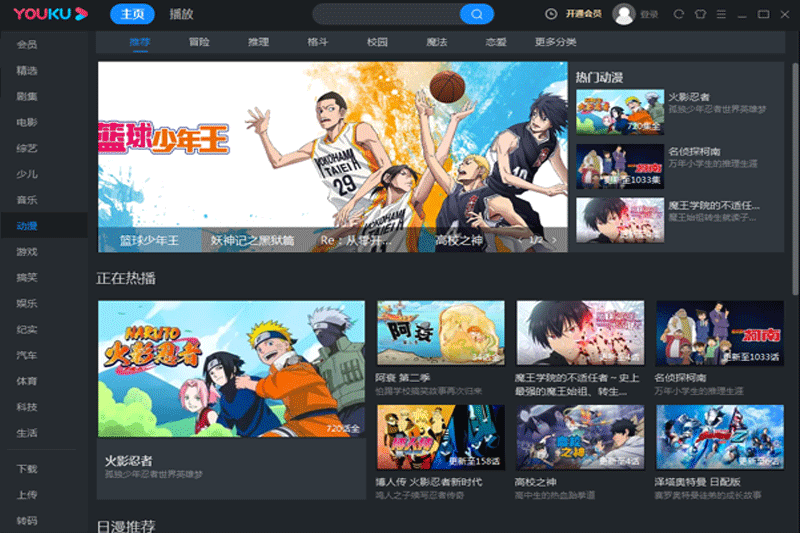Viewport: 800px width, 533px height.
Task: Open the watch history clock icon
Action: [x=551, y=14]
